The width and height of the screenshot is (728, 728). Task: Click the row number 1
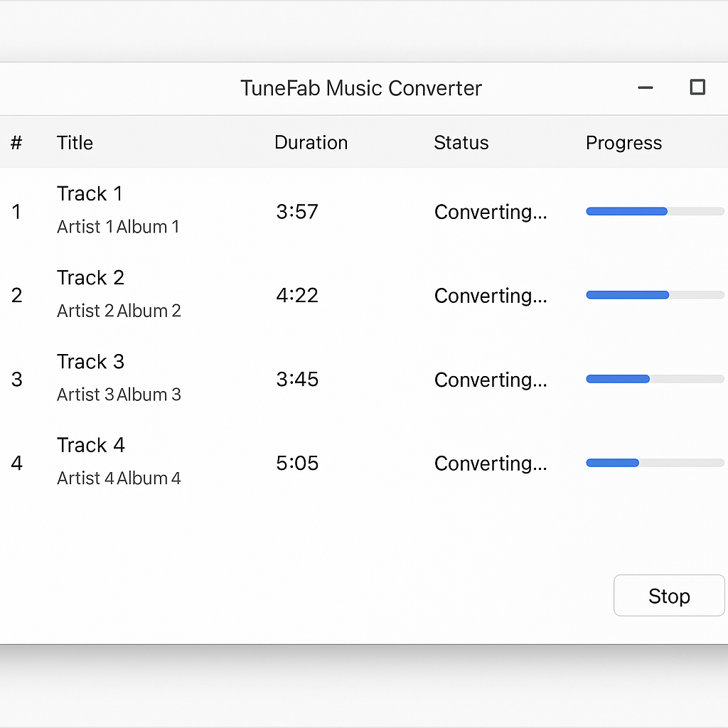[x=17, y=211]
